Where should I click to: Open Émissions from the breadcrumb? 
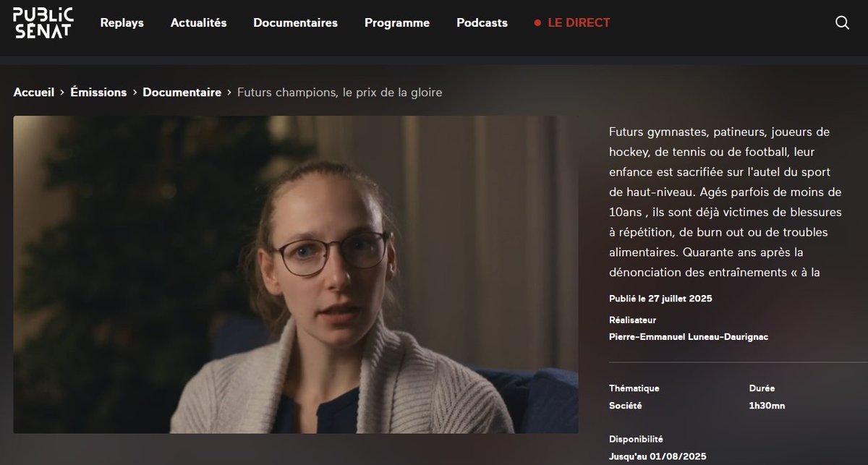pos(98,92)
